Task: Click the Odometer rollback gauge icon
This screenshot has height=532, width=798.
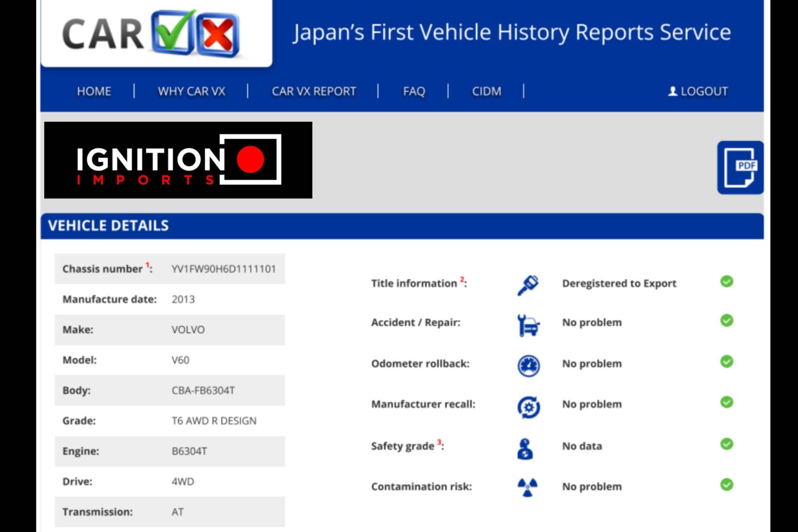Action: [x=528, y=366]
